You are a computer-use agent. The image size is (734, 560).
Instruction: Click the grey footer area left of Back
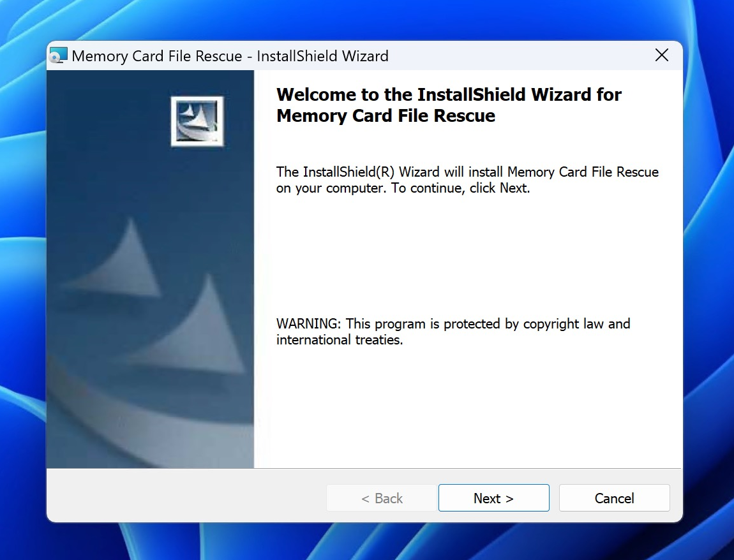[x=185, y=497]
